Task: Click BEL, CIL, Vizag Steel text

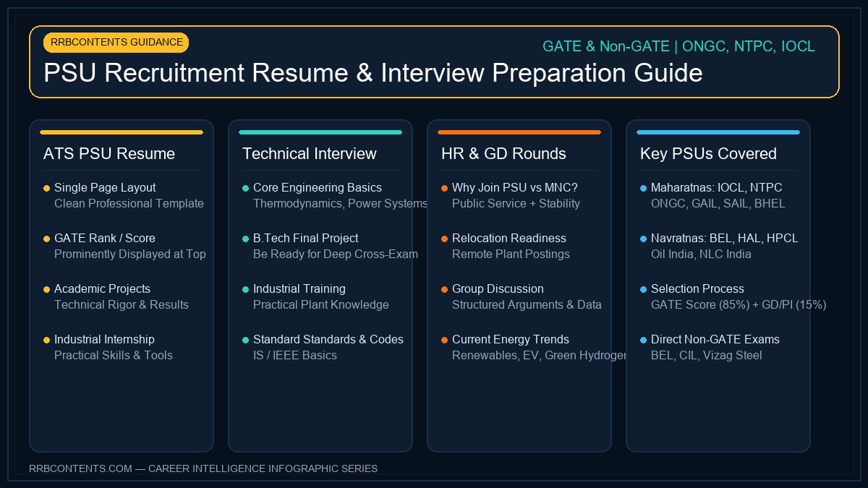Action: [707, 356]
